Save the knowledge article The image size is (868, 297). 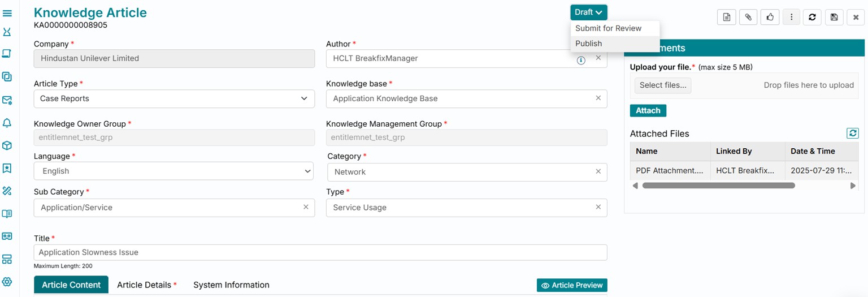[x=834, y=18]
